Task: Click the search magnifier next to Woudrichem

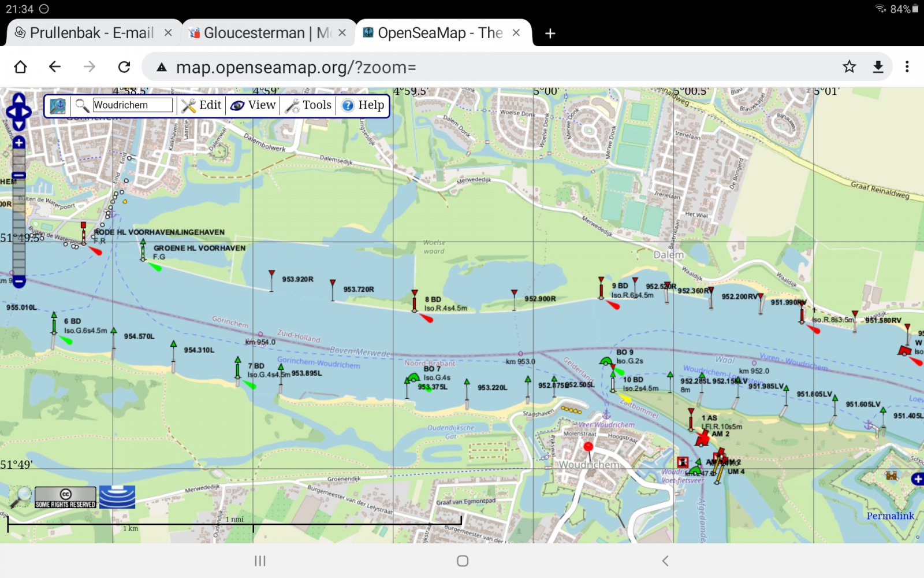Action: click(82, 105)
